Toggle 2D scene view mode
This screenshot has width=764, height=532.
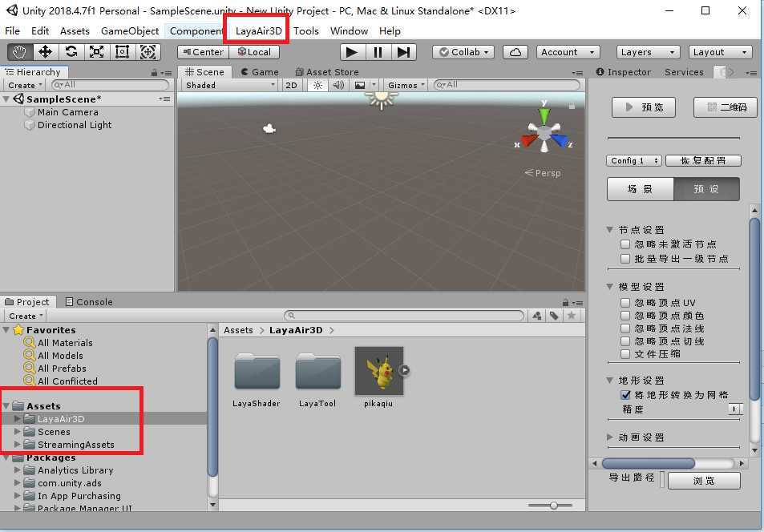(291, 85)
